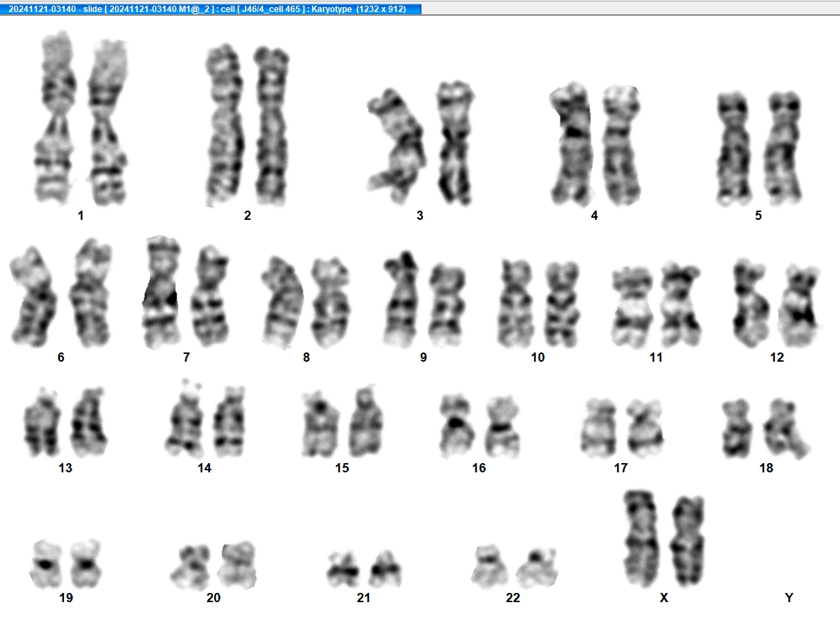Select the right chromosome 11 homolog
The height and width of the screenshot is (622, 840).
pos(680,304)
